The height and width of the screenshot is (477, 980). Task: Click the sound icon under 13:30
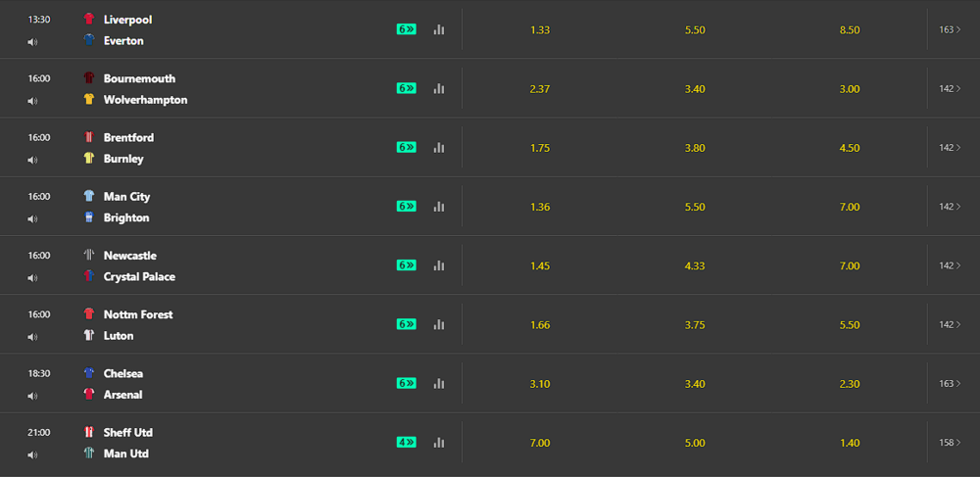point(32,42)
